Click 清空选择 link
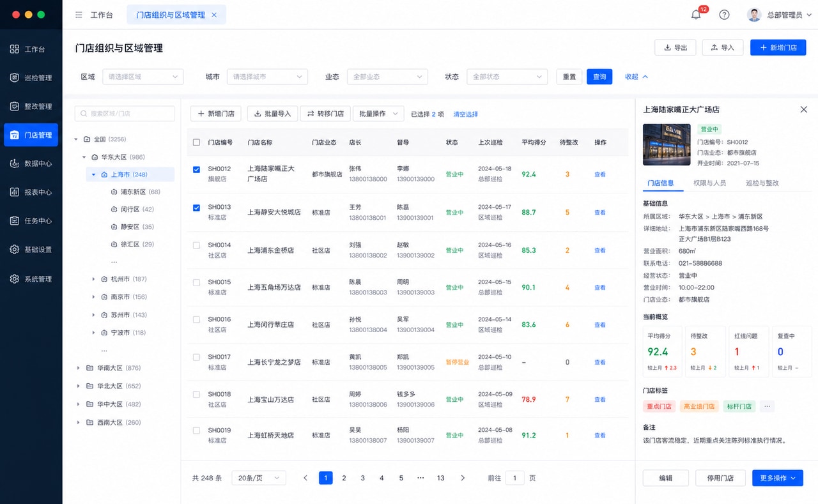The image size is (818, 504). pos(466,114)
